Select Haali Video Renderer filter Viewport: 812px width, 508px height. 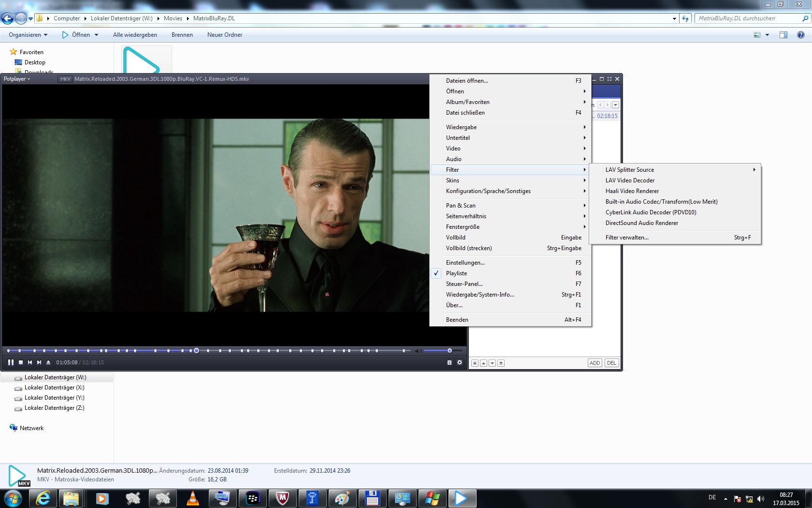(x=675, y=191)
